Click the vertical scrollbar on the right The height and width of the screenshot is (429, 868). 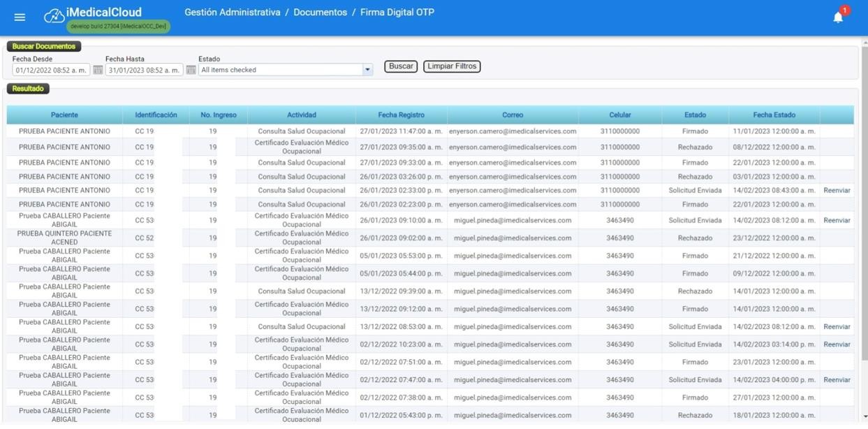pyautogui.click(x=864, y=210)
